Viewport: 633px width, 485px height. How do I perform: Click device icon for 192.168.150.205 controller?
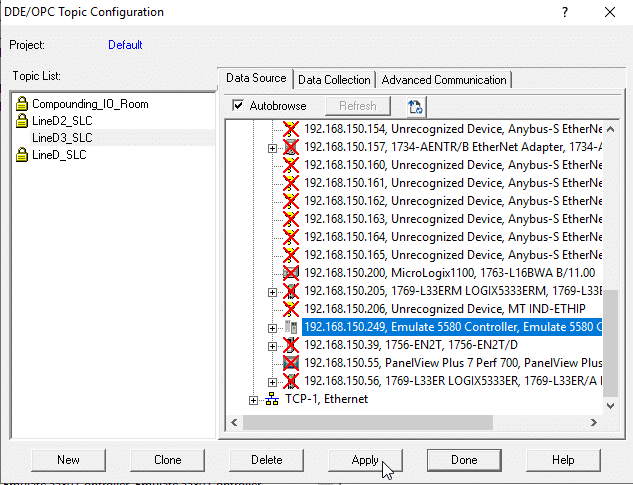[x=291, y=291]
